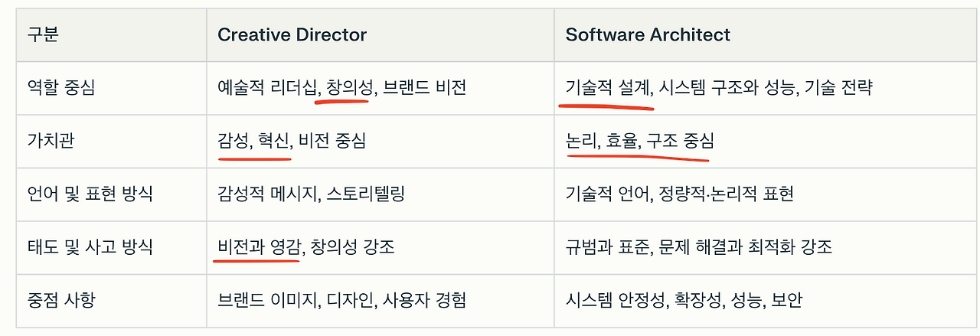Click the underlined text 논리, 효율, 구조 중심

[639, 140]
